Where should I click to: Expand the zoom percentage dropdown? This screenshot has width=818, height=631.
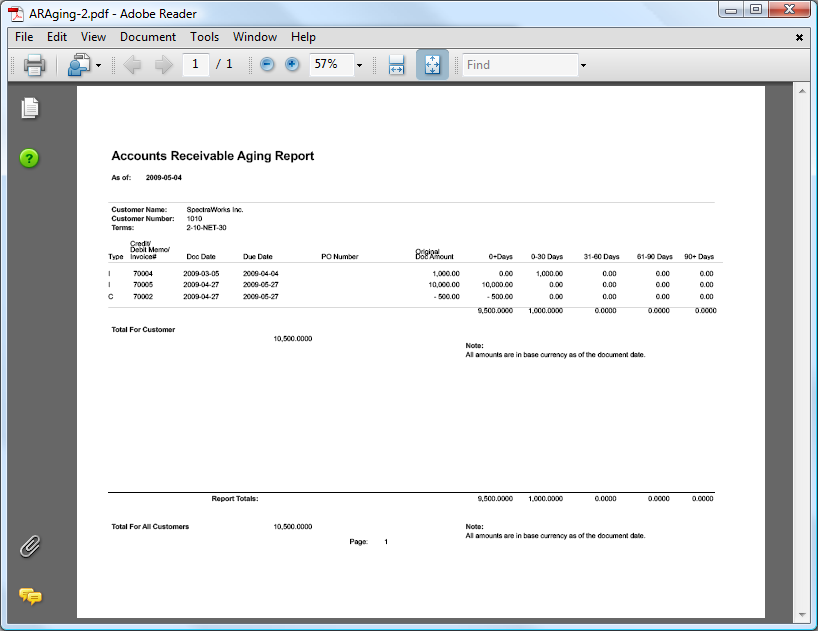pos(359,66)
